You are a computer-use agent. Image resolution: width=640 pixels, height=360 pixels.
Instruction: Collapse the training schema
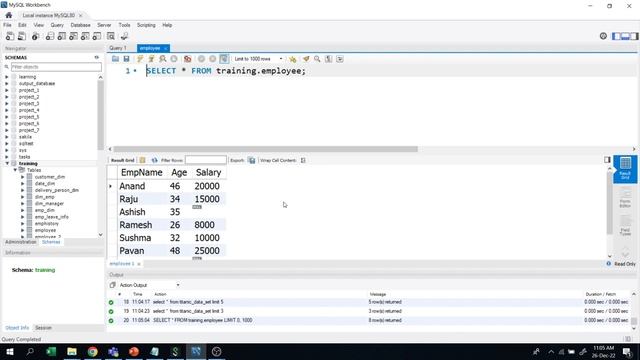(7, 163)
